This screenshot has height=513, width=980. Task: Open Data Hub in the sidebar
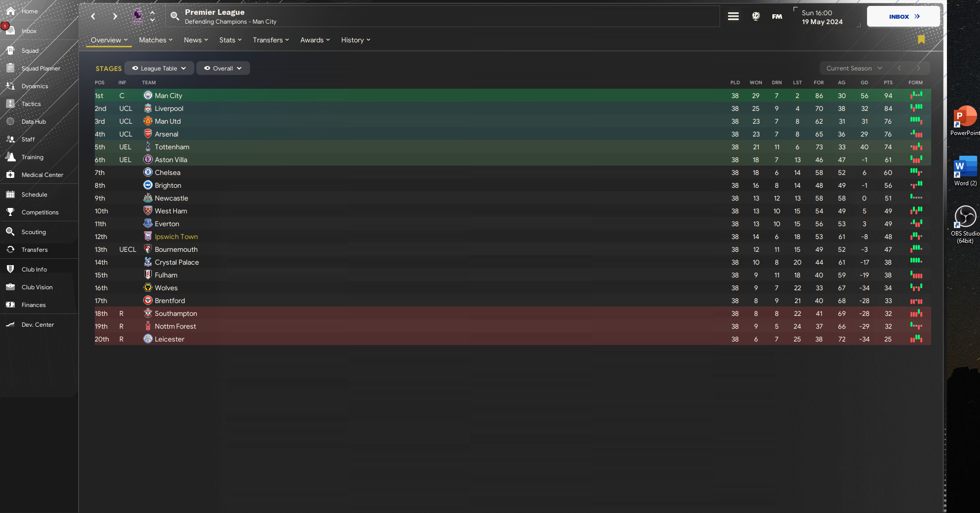click(34, 122)
